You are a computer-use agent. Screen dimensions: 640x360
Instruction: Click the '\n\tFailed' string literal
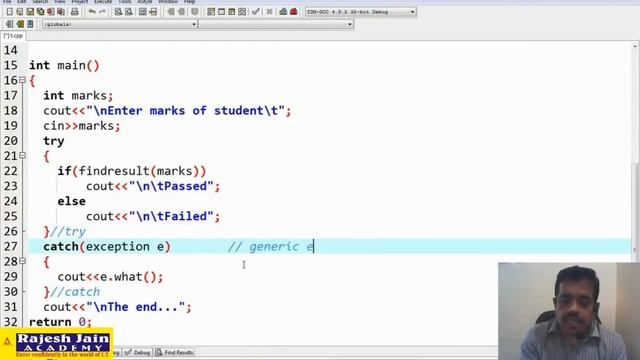(171, 216)
